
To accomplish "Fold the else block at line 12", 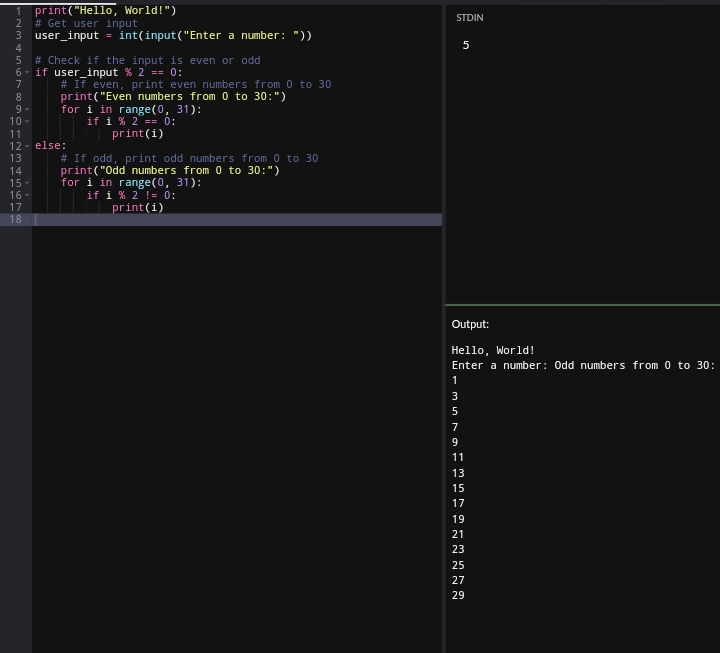I will [27, 146].
